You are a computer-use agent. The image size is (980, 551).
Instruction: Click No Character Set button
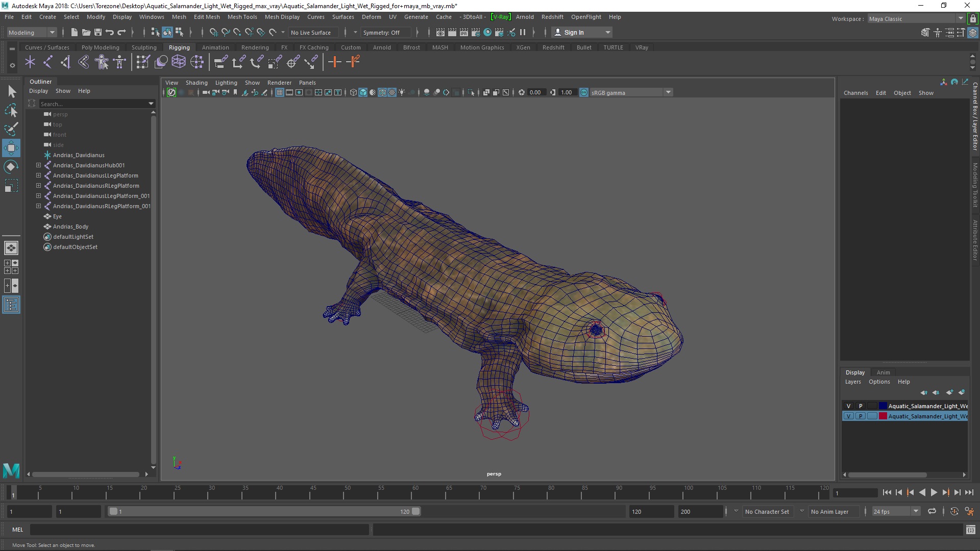coord(767,511)
